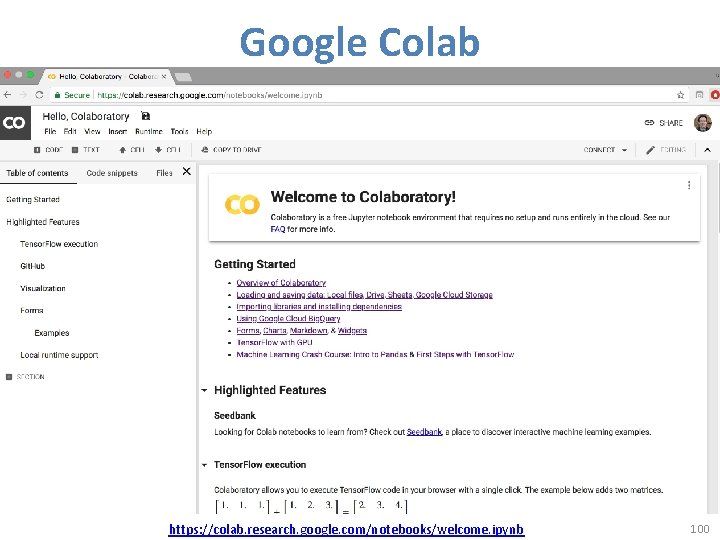720x540 pixels.
Task: Add a text cell with the TEXT button
Action: (x=86, y=150)
